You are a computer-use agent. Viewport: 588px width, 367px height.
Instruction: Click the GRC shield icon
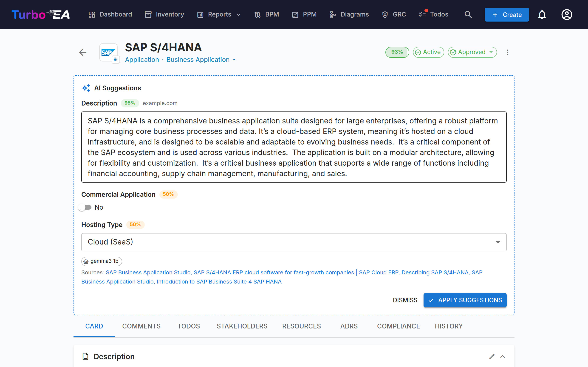click(385, 14)
